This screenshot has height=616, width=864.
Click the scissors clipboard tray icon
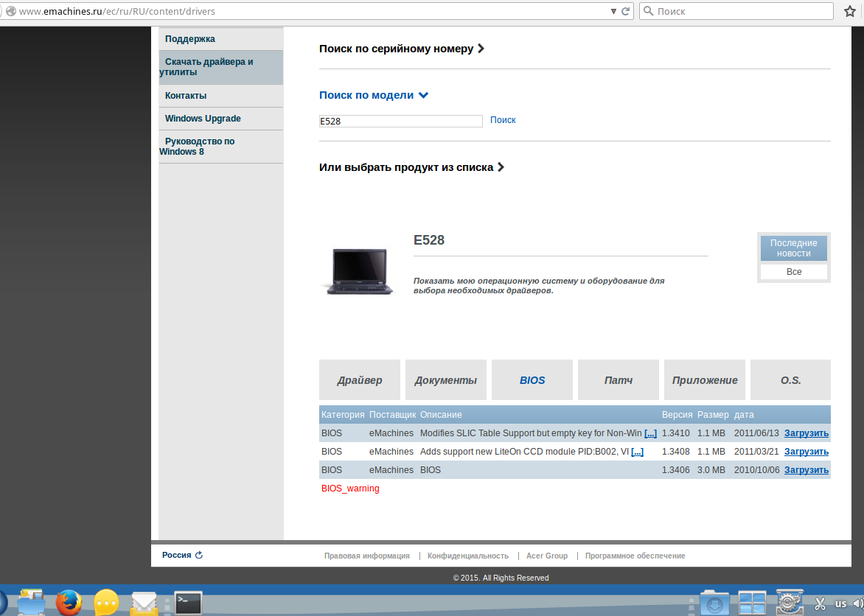820,604
